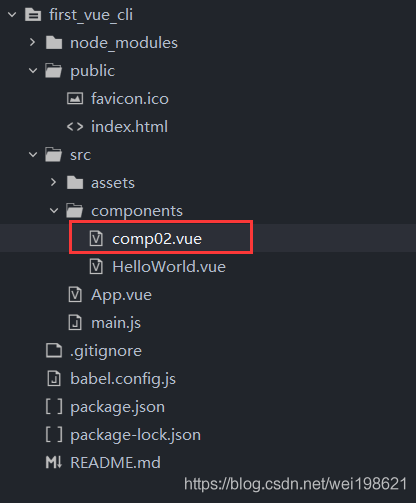The image size is (416, 503).
Task: Expand the assets folder chevron
Action: coord(53,182)
